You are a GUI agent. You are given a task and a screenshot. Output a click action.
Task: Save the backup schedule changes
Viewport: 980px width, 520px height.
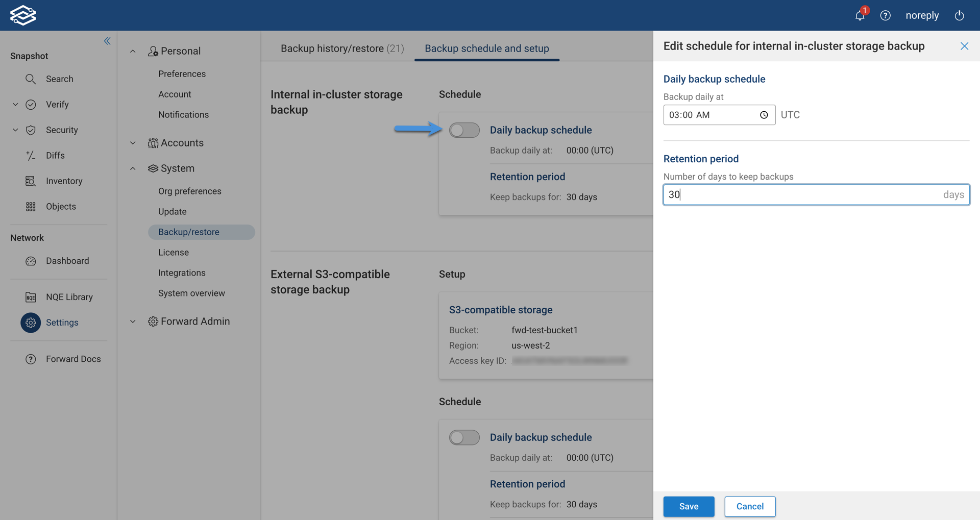pos(688,506)
